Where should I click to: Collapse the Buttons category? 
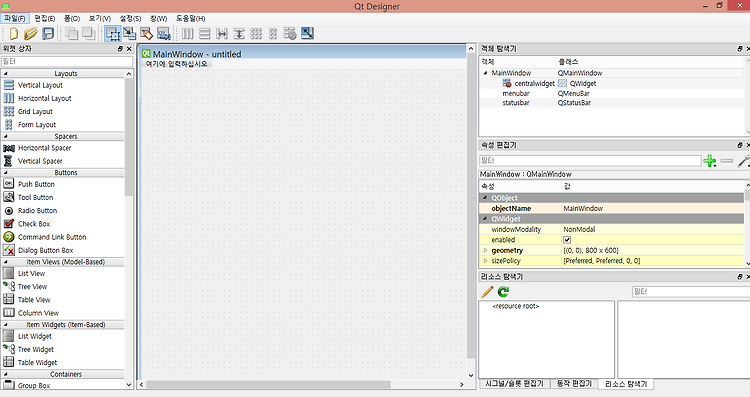point(6,173)
